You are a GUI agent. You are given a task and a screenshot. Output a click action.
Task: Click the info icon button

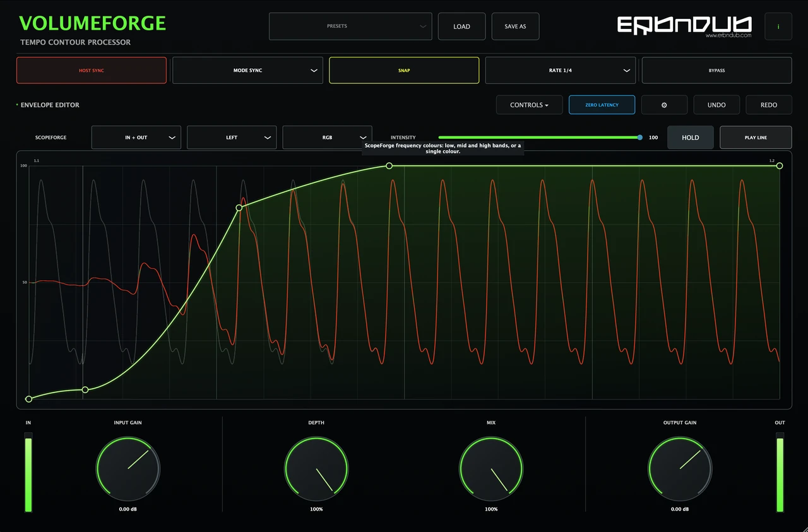(x=778, y=27)
